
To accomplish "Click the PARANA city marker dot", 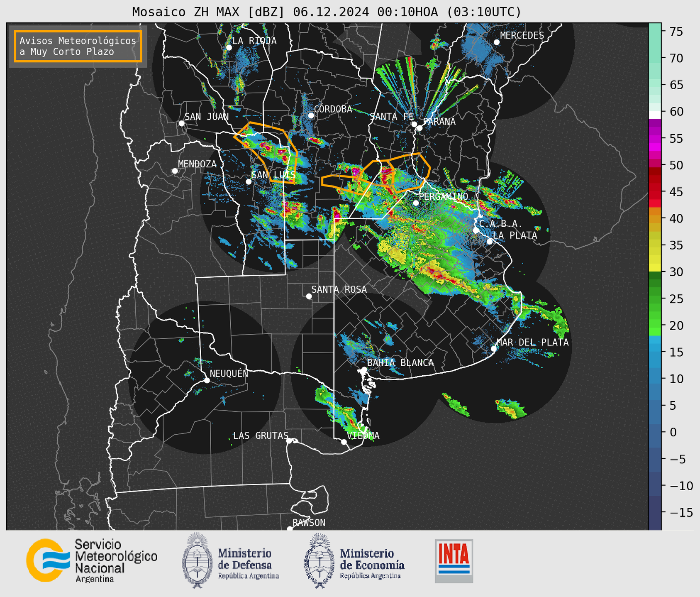I will pyautogui.click(x=420, y=128).
